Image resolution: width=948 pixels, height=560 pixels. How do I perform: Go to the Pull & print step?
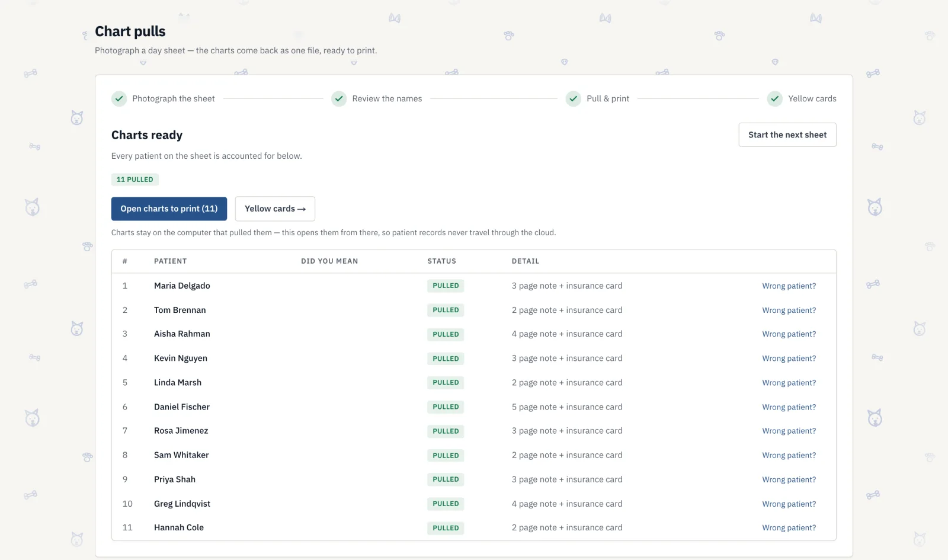click(608, 99)
